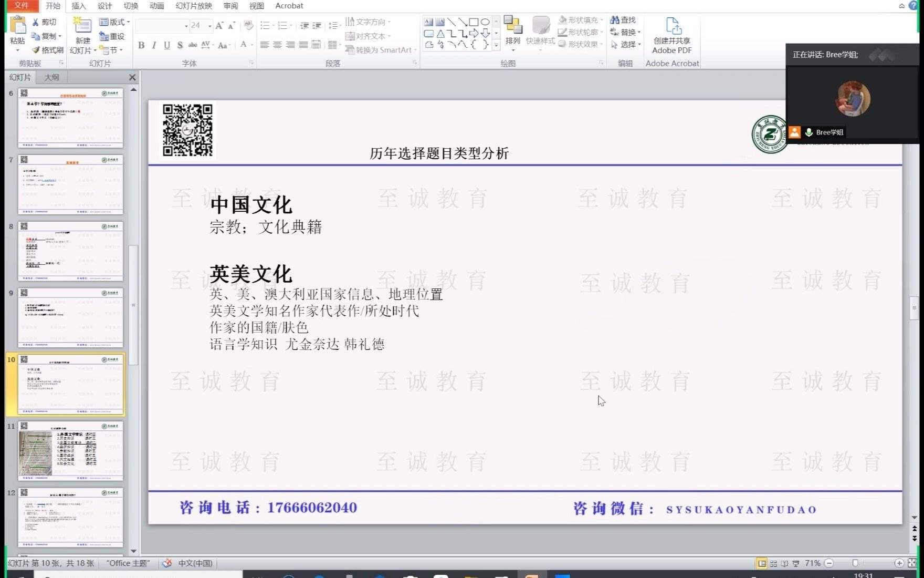
Task: Switch to the Insert (插入) tab
Action: (x=79, y=6)
